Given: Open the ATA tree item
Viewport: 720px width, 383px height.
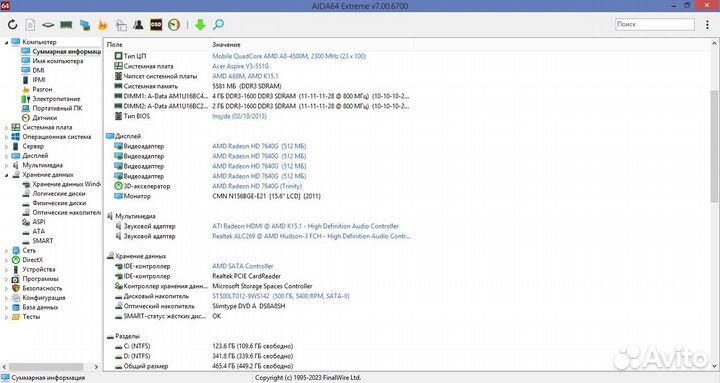Looking at the screenshot, I should (38, 231).
